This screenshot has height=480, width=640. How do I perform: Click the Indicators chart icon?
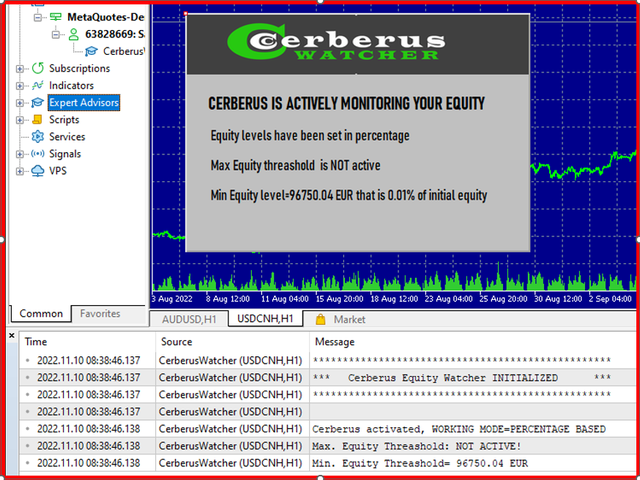(x=38, y=85)
